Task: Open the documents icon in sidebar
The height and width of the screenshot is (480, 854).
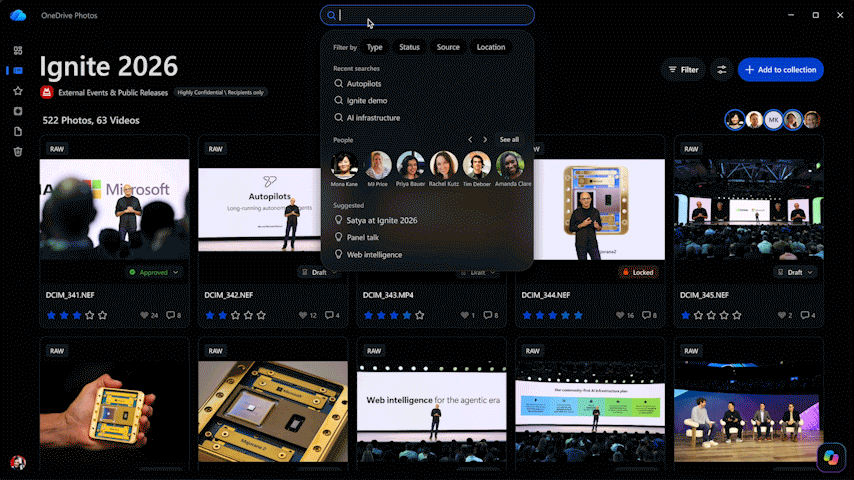Action: tap(18, 131)
